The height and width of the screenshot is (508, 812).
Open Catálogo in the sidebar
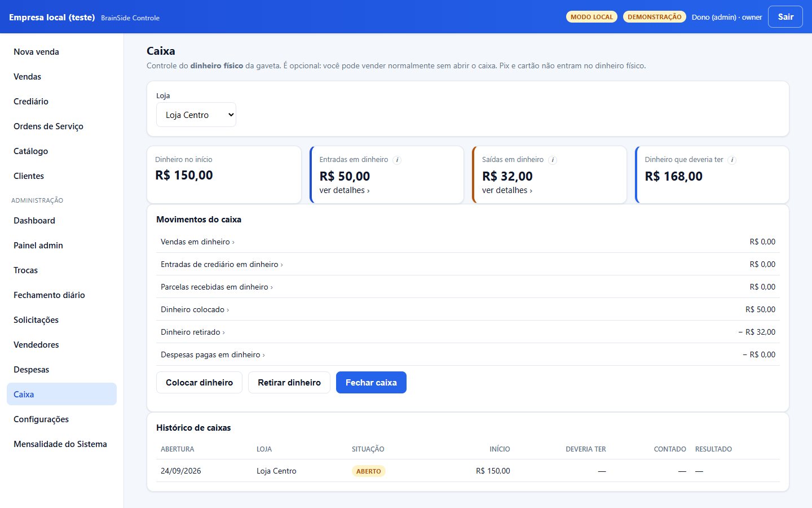tap(61, 151)
